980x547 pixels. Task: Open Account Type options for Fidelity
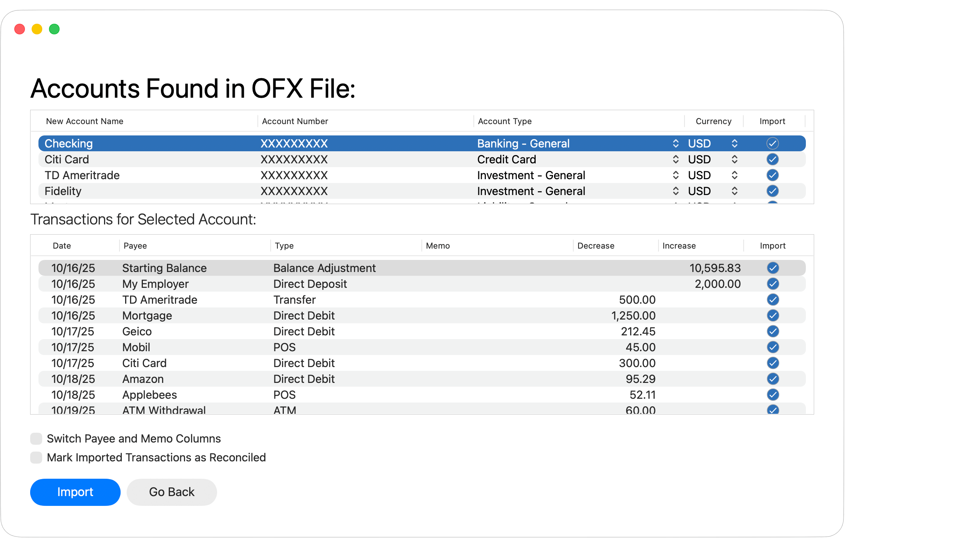[x=676, y=191]
